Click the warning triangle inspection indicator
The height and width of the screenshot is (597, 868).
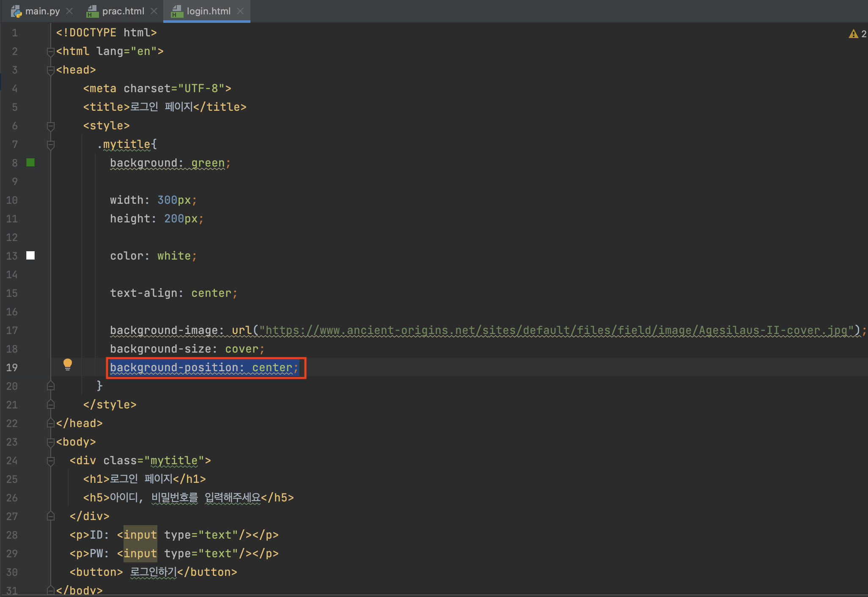pyautogui.click(x=853, y=34)
